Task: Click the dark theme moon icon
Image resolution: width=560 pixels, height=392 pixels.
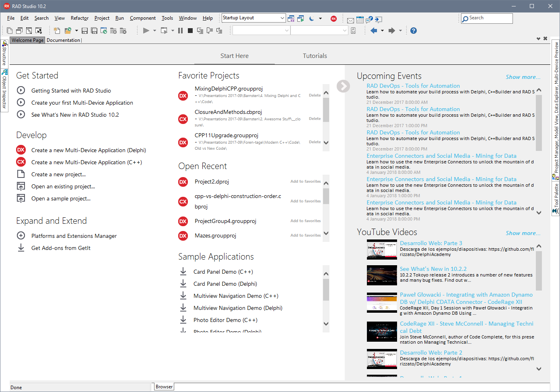Action: (312, 19)
